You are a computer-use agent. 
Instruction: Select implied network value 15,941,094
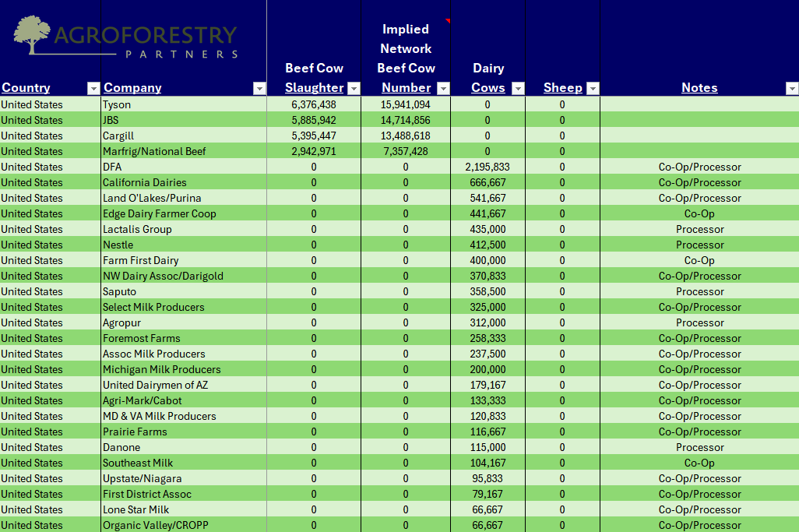coord(406,104)
